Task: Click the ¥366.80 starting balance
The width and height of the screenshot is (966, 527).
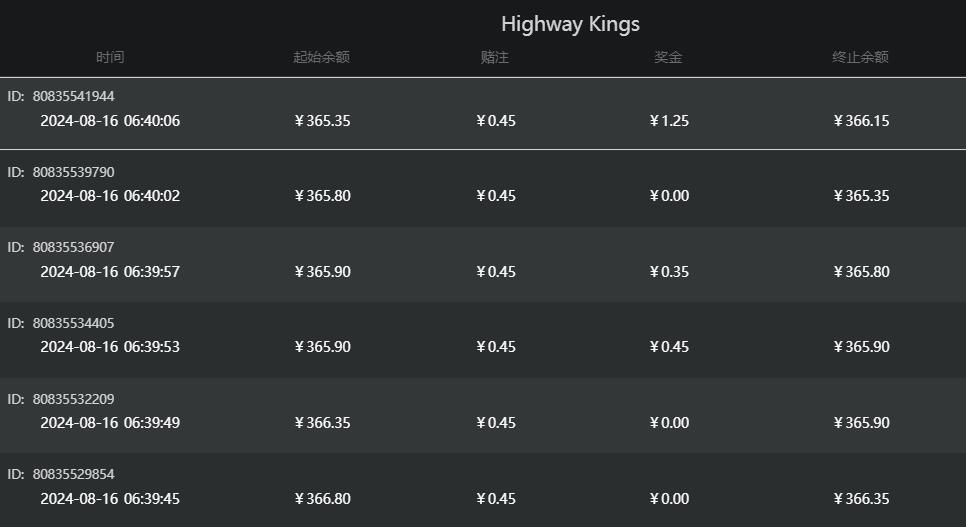Action: pyautogui.click(x=322, y=499)
